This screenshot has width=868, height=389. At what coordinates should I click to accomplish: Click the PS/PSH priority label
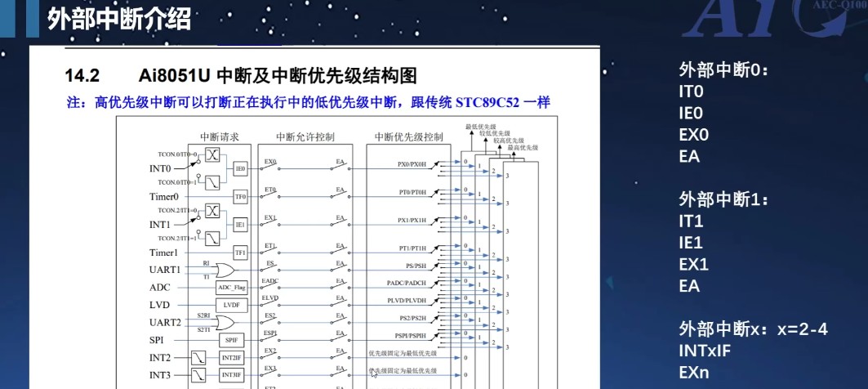click(x=416, y=266)
